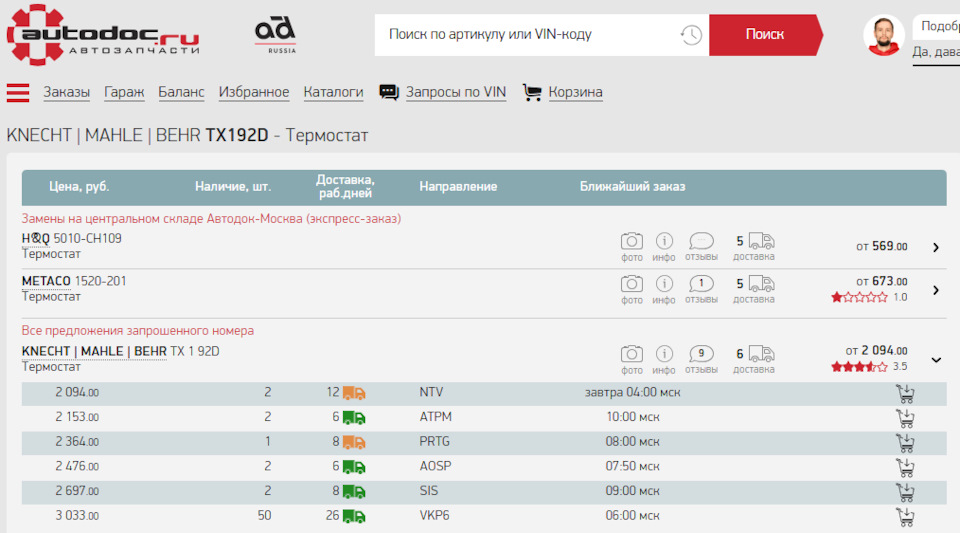Click the Доставка, раб.дней column header
Viewport: 960px width, 533px height.
click(x=345, y=187)
